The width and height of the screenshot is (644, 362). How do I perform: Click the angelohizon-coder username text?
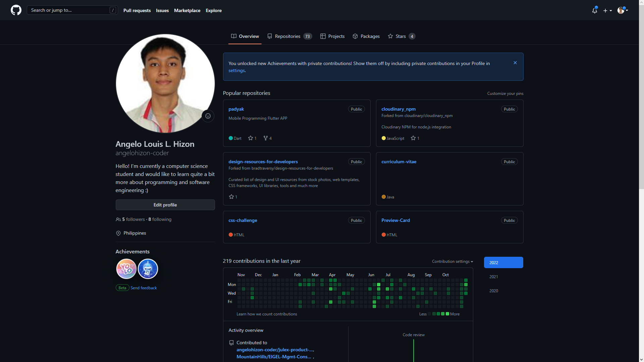142,153
